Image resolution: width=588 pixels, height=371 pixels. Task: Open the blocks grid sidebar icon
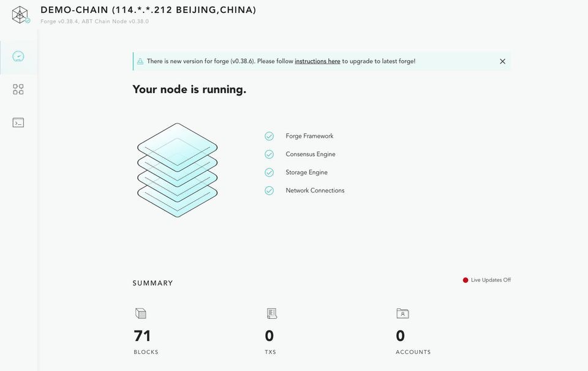click(18, 89)
